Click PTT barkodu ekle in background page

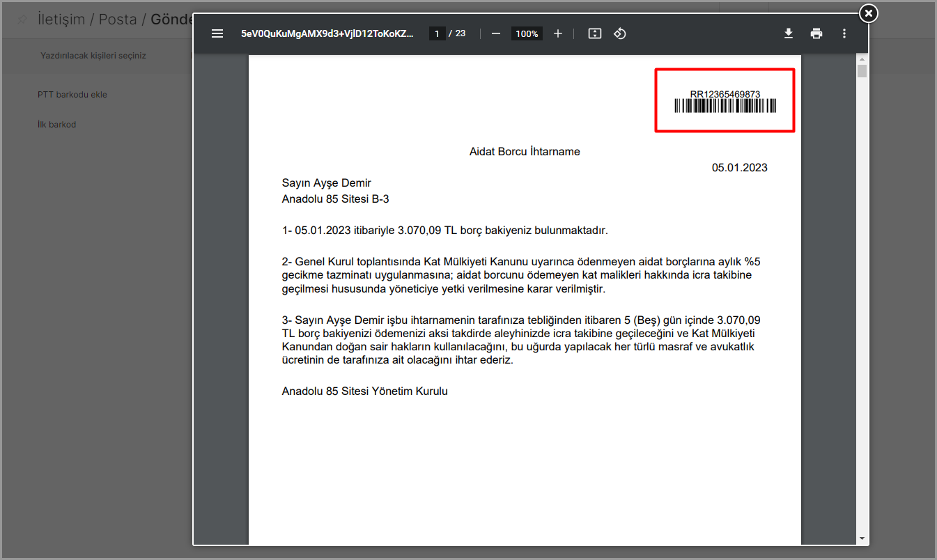tap(72, 95)
